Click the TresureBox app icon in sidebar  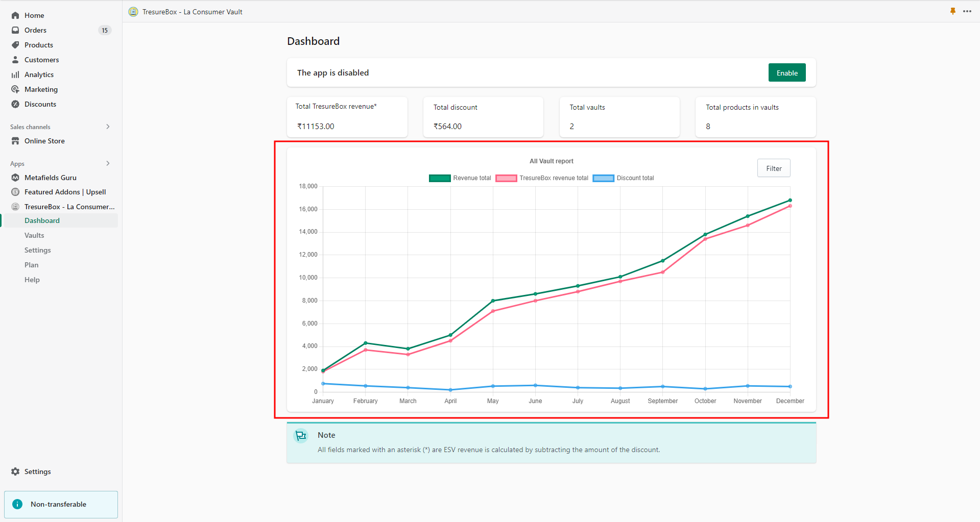[x=15, y=207]
